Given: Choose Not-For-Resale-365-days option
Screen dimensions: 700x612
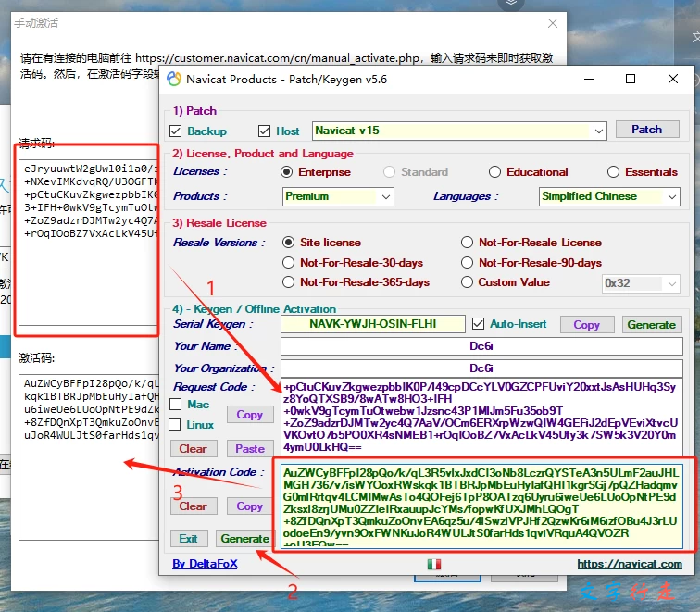Looking at the screenshot, I should tap(288, 282).
